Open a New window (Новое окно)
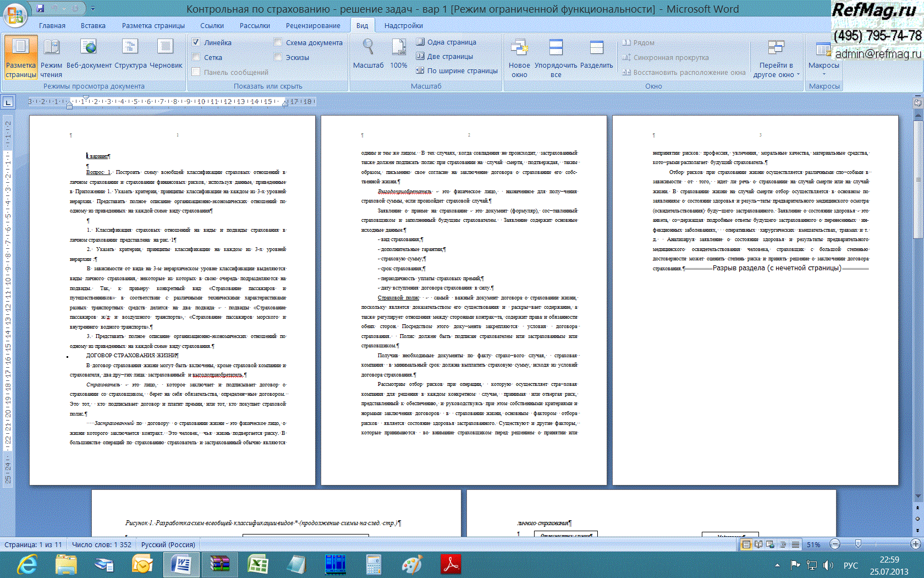Viewport: 924px width, 578px height. pos(519,57)
